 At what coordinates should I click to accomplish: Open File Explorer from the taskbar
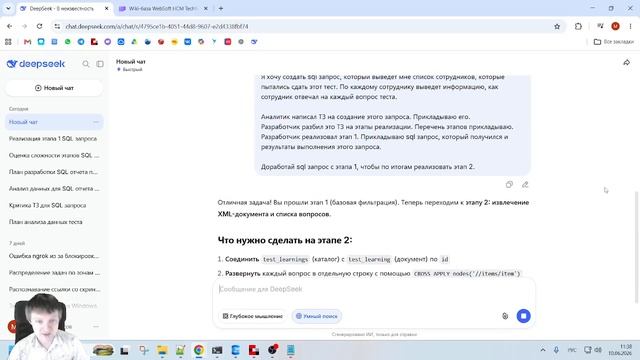pyautogui.click(x=162, y=350)
